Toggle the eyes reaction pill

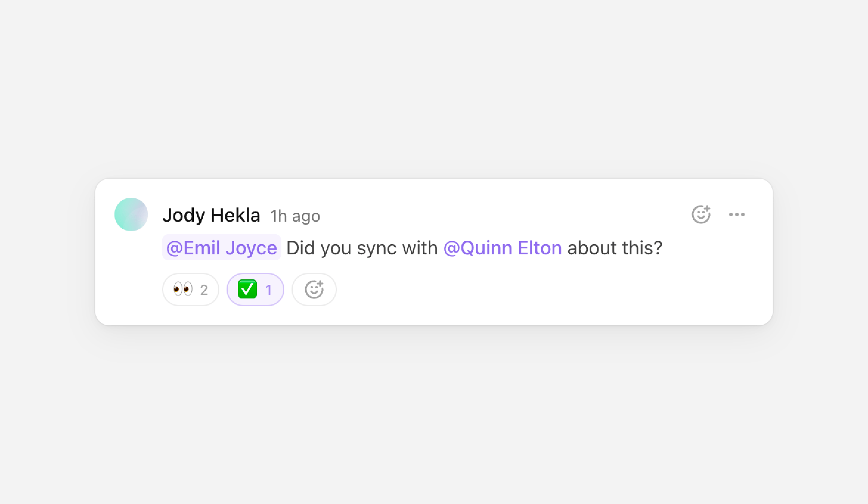(x=190, y=290)
